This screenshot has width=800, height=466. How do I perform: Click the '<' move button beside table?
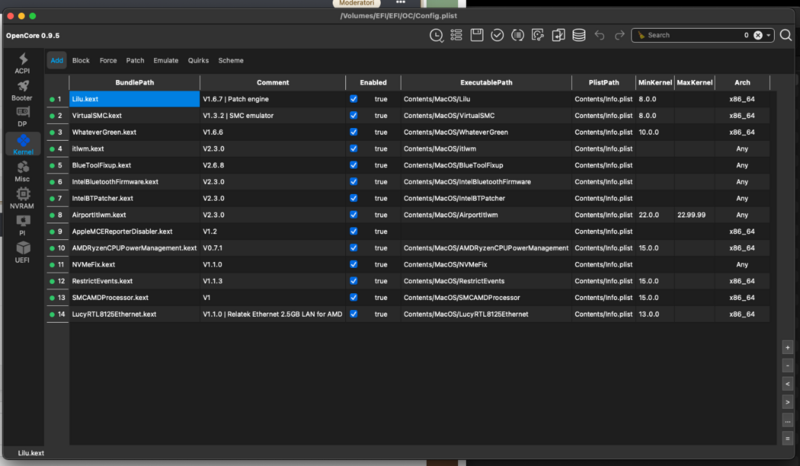(787, 384)
